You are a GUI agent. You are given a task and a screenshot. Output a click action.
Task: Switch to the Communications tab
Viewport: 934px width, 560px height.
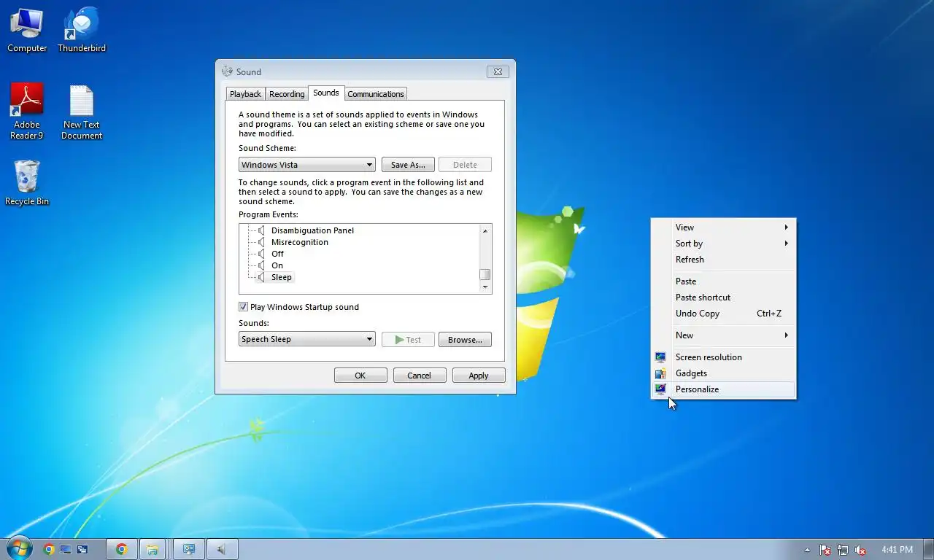coord(376,94)
